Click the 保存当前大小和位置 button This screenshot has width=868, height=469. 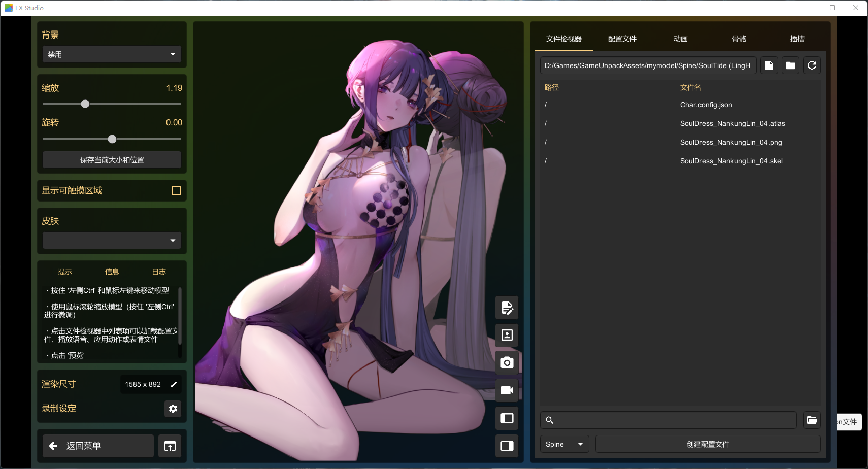(x=112, y=160)
